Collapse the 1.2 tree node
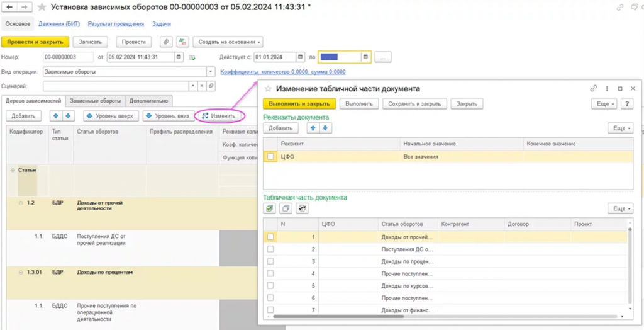Viewport: 644px width, 330px height. click(x=21, y=203)
